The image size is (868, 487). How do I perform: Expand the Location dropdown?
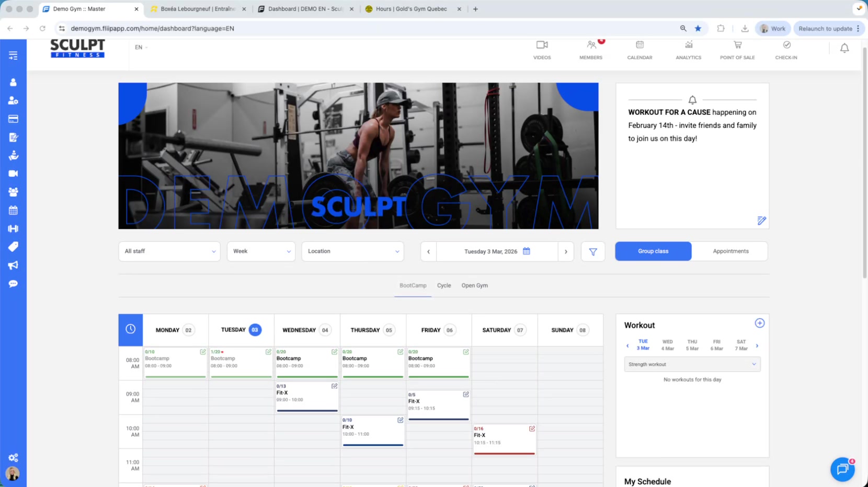(352, 251)
